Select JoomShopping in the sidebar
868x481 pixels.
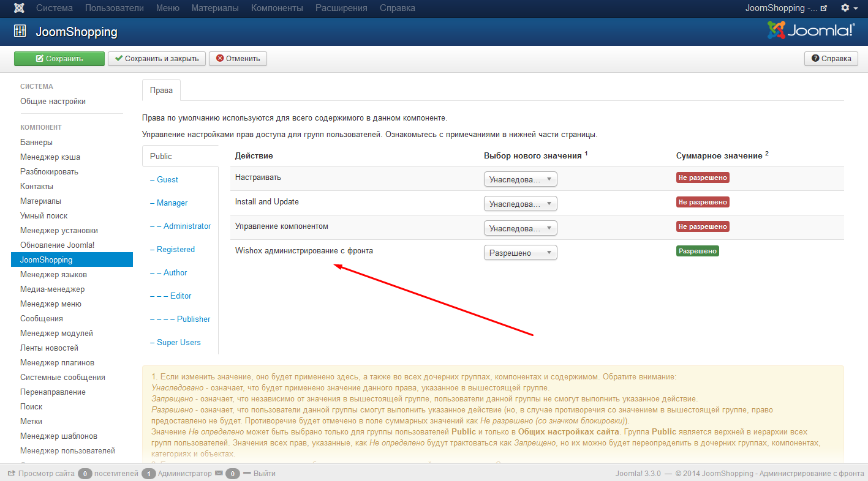click(72, 260)
